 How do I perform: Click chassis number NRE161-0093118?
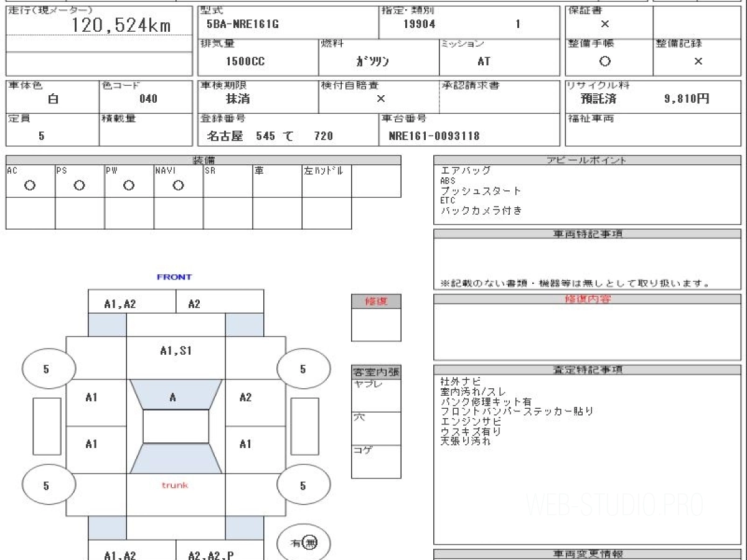tap(434, 136)
